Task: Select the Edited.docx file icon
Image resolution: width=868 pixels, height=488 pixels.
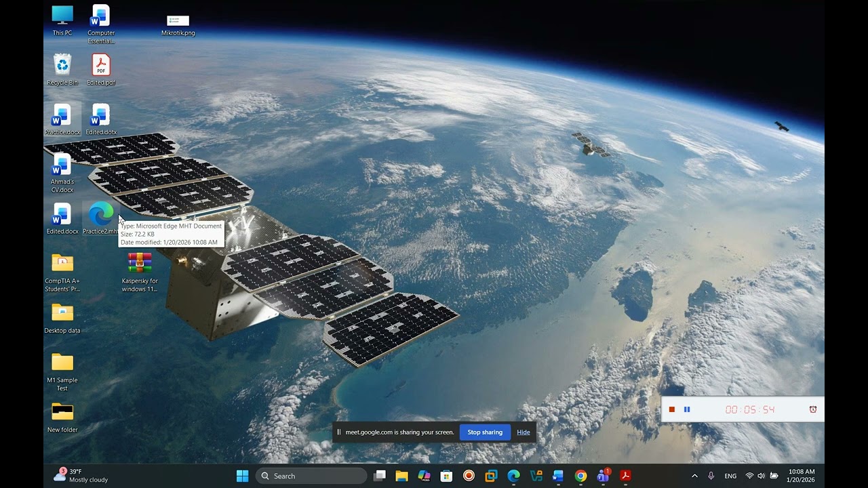Action: click(x=62, y=218)
